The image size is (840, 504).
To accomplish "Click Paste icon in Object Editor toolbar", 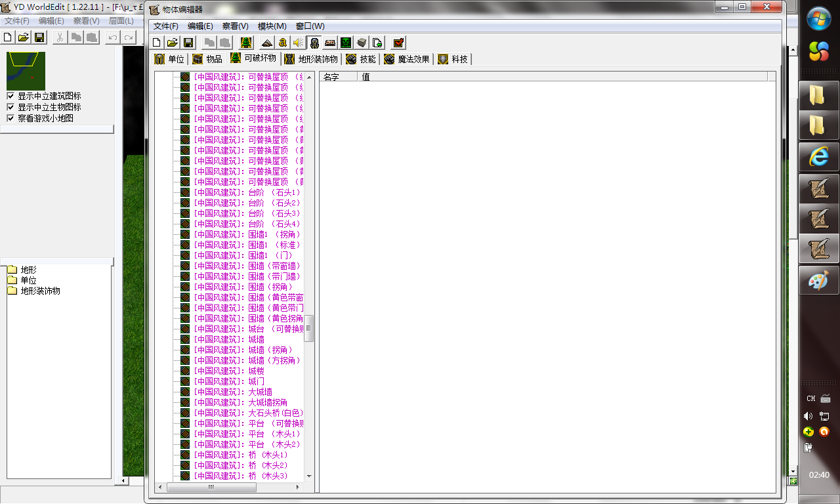I will coord(225,43).
